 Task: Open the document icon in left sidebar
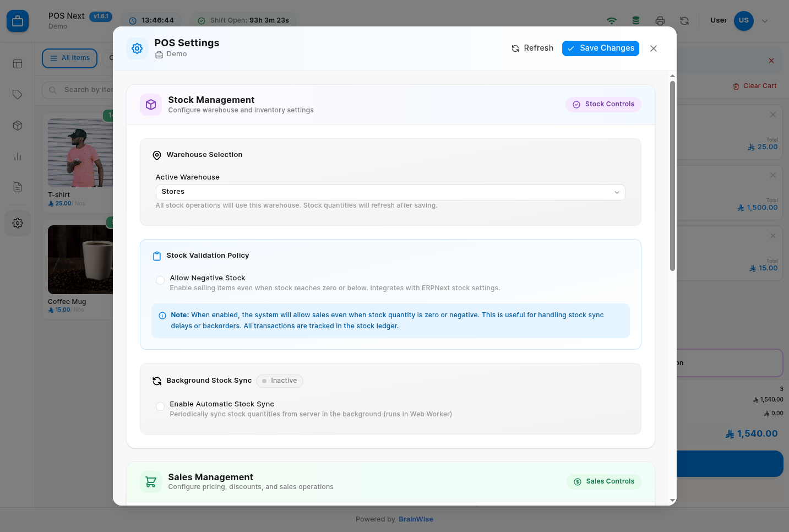coord(18,187)
